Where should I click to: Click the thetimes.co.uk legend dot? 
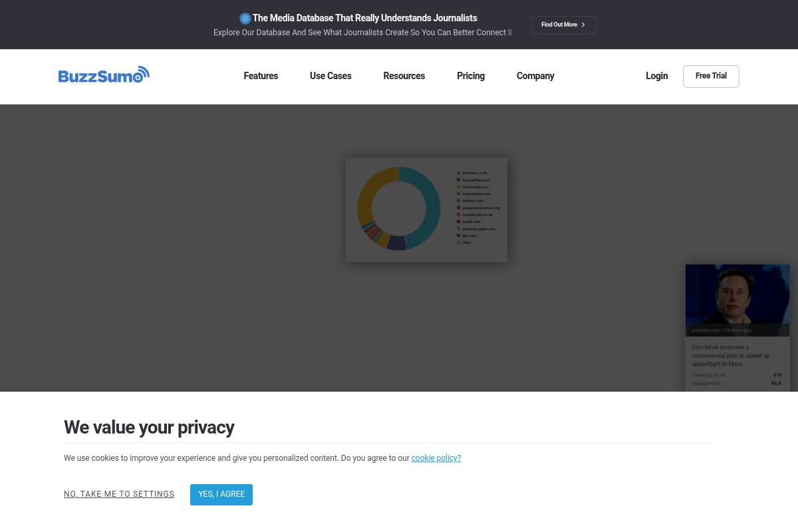(459, 172)
